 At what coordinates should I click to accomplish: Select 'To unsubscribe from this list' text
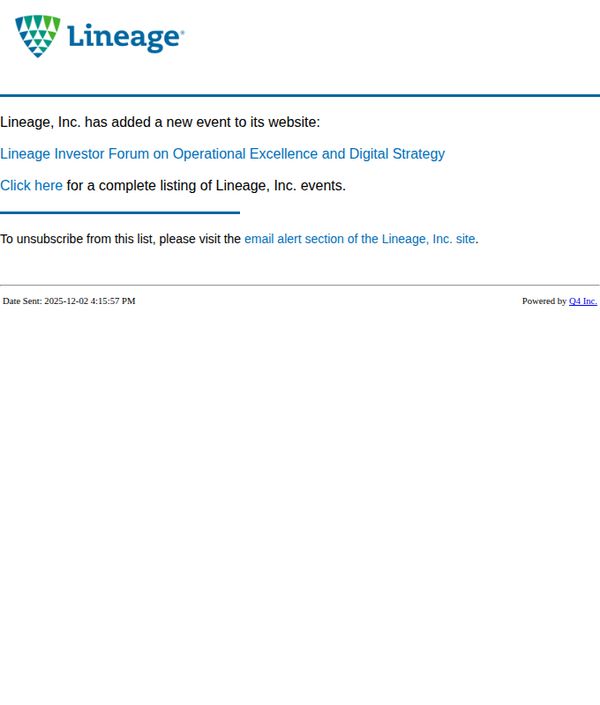pyautogui.click(x=77, y=239)
